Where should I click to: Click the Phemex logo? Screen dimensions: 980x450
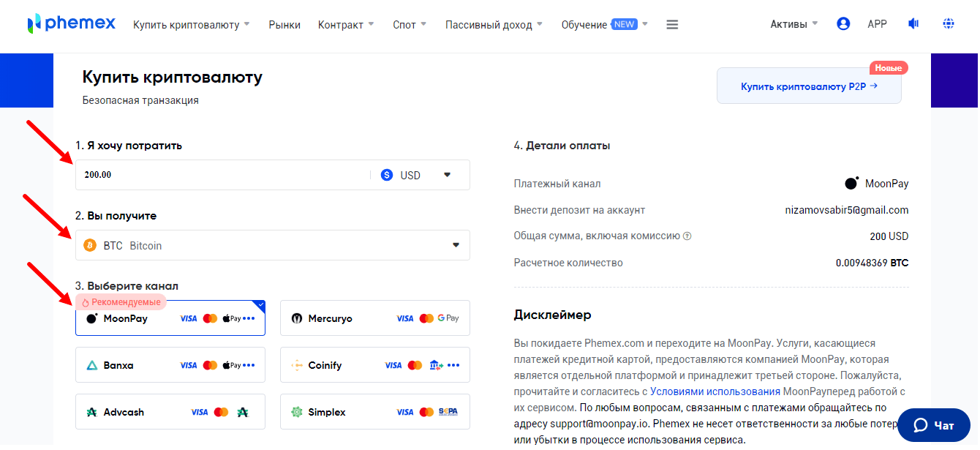[71, 24]
